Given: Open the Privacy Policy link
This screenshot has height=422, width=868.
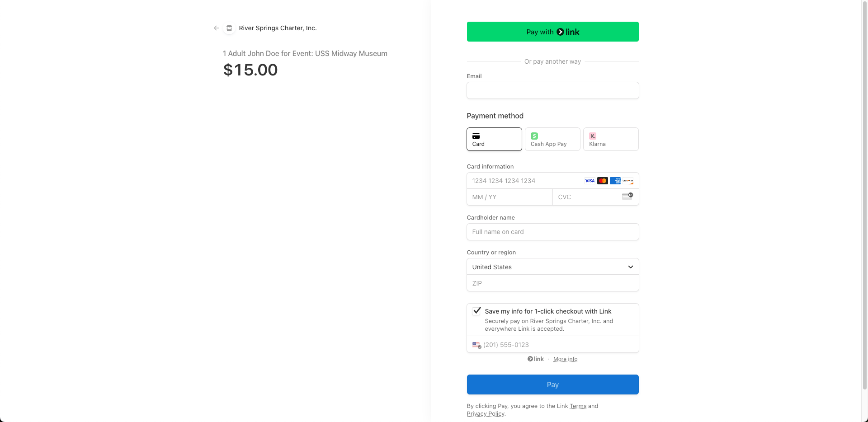Looking at the screenshot, I should click(x=486, y=414).
